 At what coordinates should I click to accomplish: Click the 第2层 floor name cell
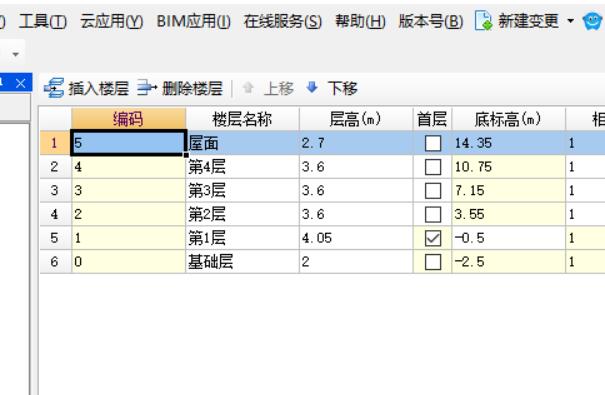[242, 214]
